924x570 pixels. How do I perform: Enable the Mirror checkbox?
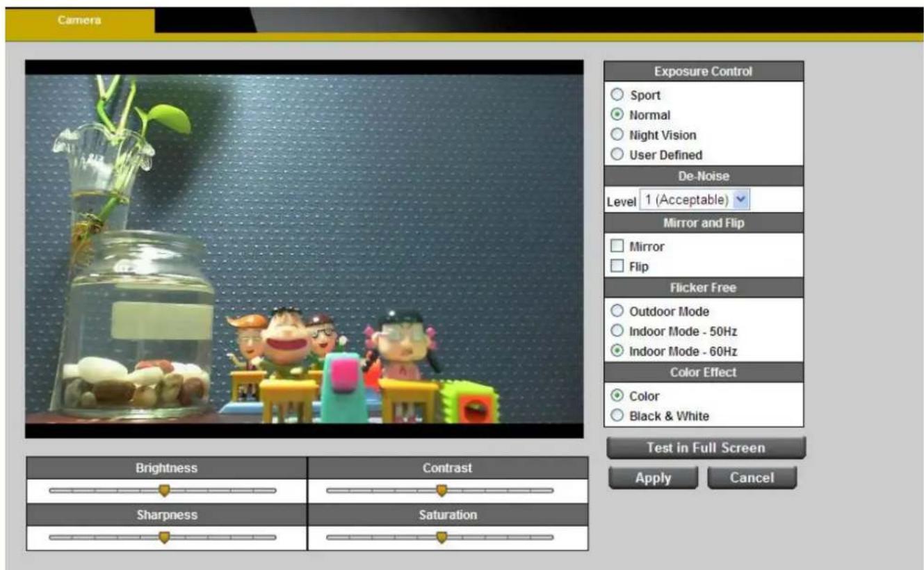coord(616,246)
